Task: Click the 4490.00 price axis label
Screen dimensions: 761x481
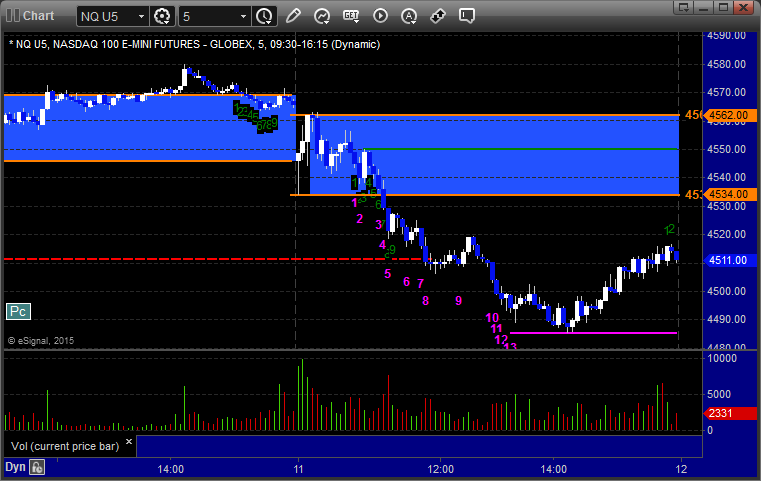Action: pos(726,319)
